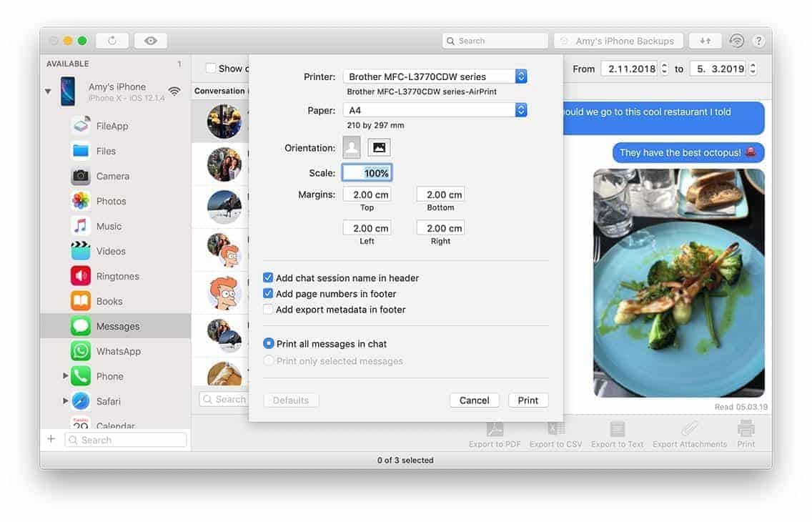Enable Add export metadata in footer
812x522 pixels.
click(x=268, y=310)
